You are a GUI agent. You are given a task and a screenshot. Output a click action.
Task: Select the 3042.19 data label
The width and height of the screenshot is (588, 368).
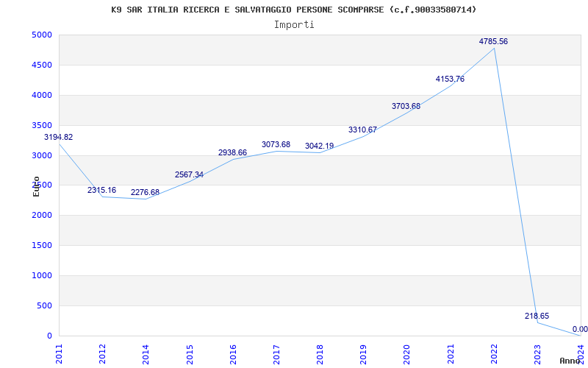point(320,146)
